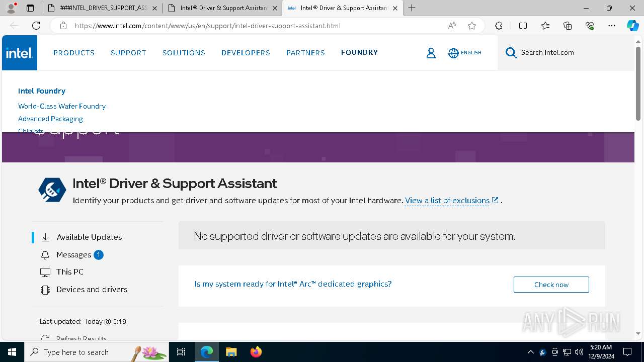The width and height of the screenshot is (644, 362).
Task: Click the Messages bell icon
Action: pyautogui.click(x=45, y=255)
